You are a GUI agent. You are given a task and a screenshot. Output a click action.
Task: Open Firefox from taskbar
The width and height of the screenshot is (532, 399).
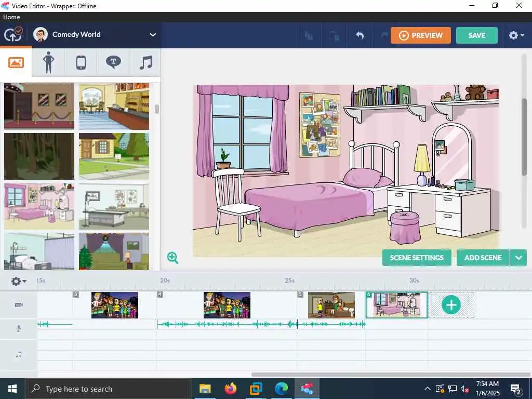(230, 389)
